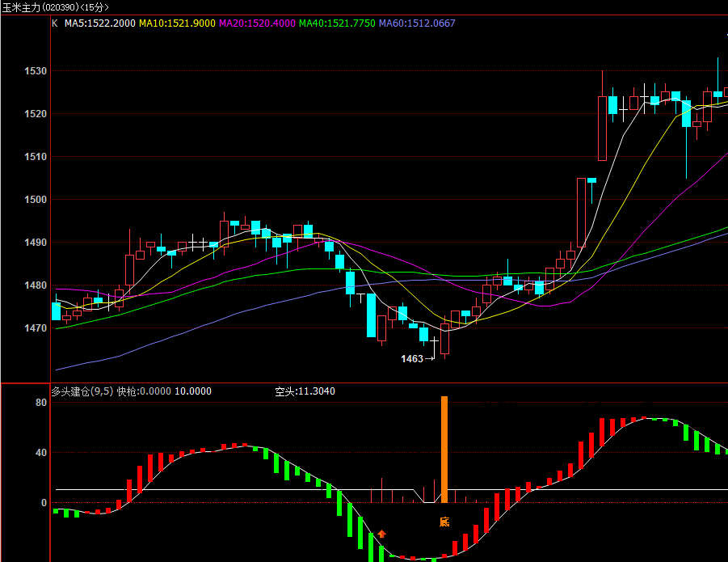Click the large cyan candle falling to 1468
The height and width of the screenshot is (562, 728).
371,315
